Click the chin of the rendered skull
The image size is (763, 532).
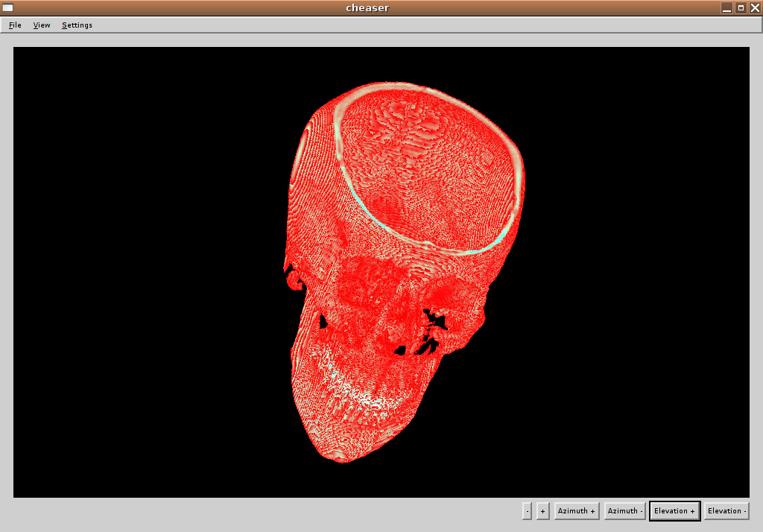pyautogui.click(x=339, y=452)
